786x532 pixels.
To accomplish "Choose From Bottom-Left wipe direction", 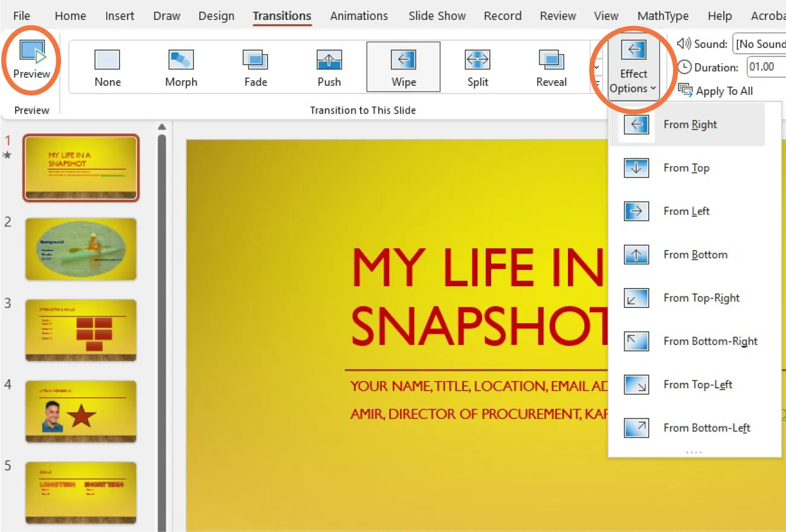I will pyautogui.click(x=707, y=428).
